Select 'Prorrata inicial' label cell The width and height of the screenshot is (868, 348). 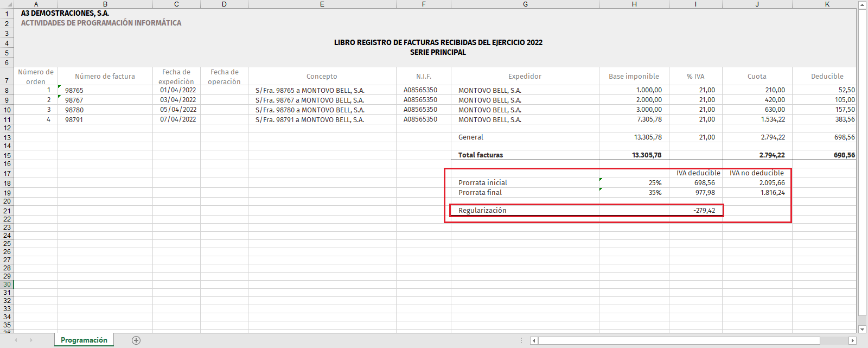525,183
